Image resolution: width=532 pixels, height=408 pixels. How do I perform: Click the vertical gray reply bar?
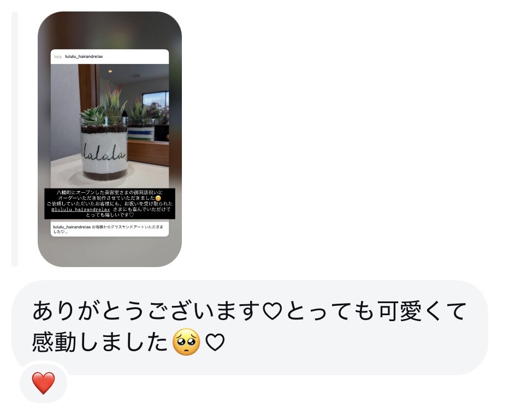(x=15, y=139)
